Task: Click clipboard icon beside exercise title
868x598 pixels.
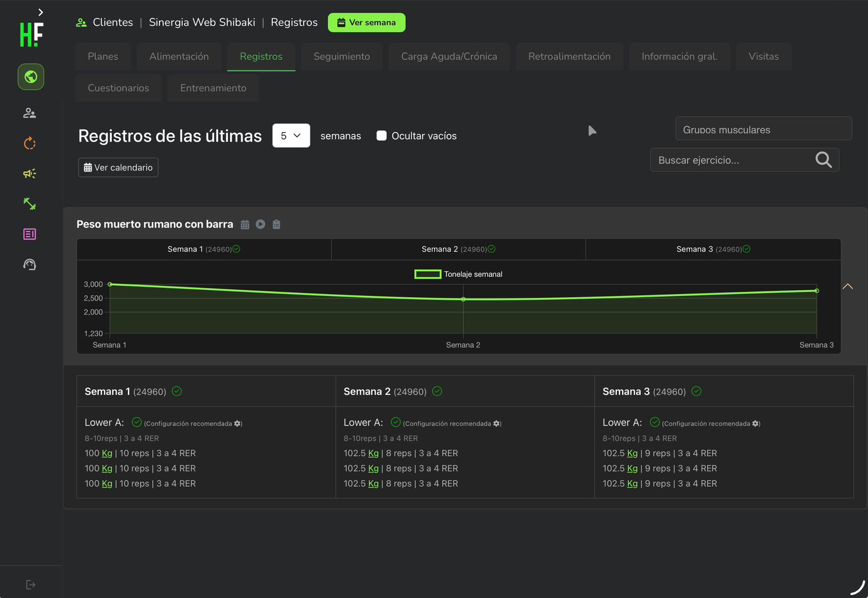Action: tap(277, 224)
